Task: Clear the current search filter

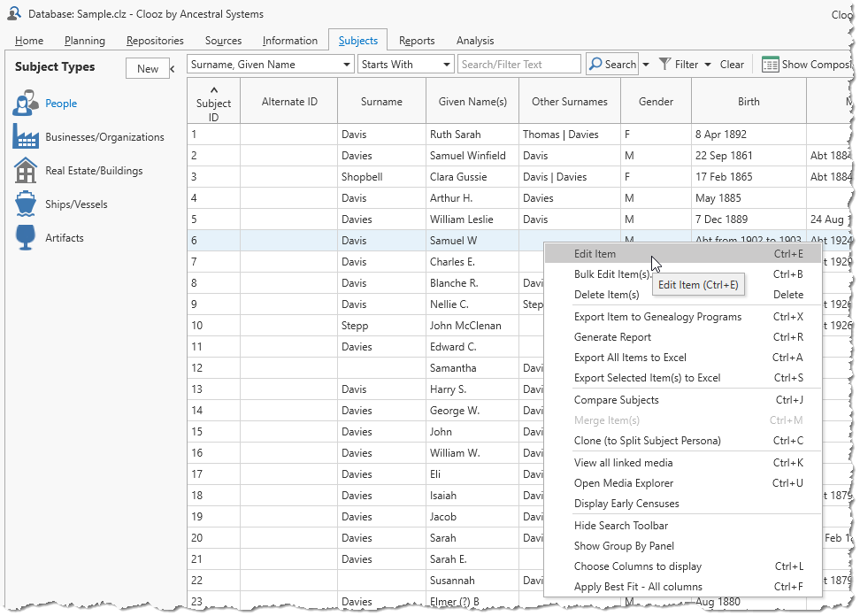Action: pyautogui.click(x=732, y=65)
